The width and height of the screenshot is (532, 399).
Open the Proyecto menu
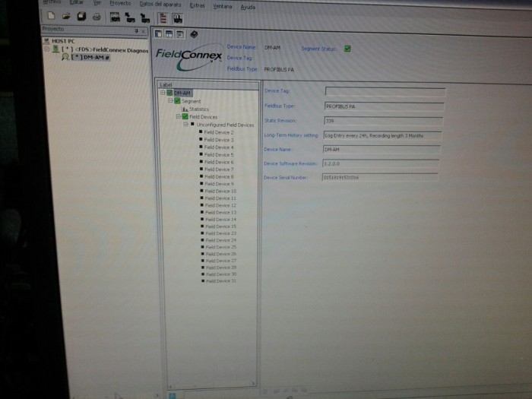coord(120,3)
